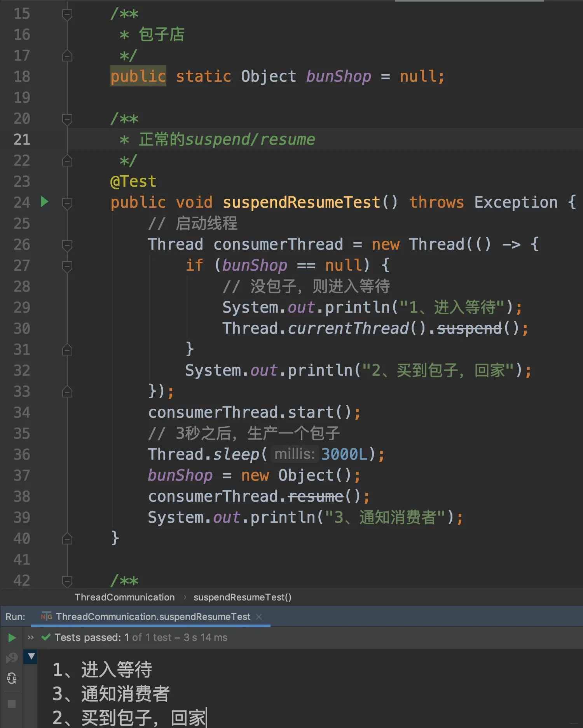
Task: Click suspendResumeTest() in the breadcrumb bar
Action: [243, 597]
